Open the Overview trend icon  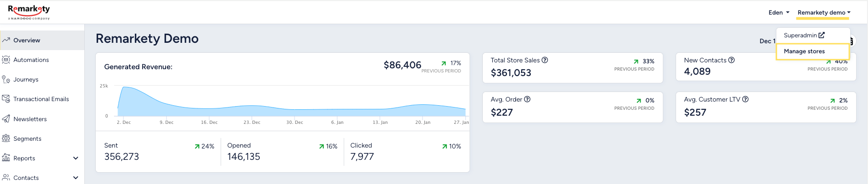6,40
